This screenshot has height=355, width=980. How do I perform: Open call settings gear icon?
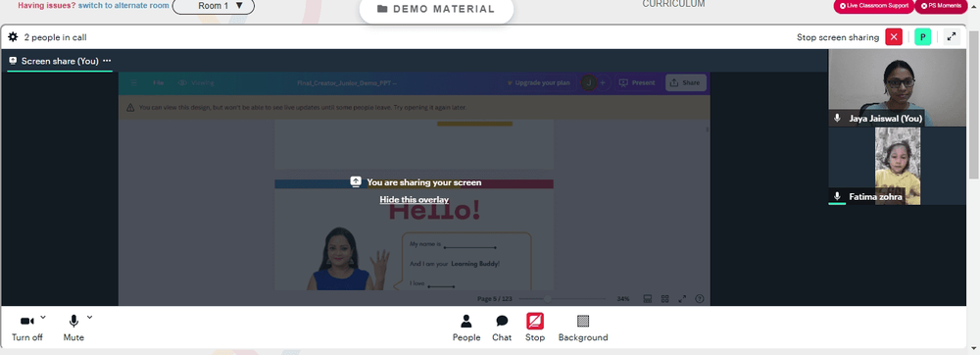(x=13, y=37)
